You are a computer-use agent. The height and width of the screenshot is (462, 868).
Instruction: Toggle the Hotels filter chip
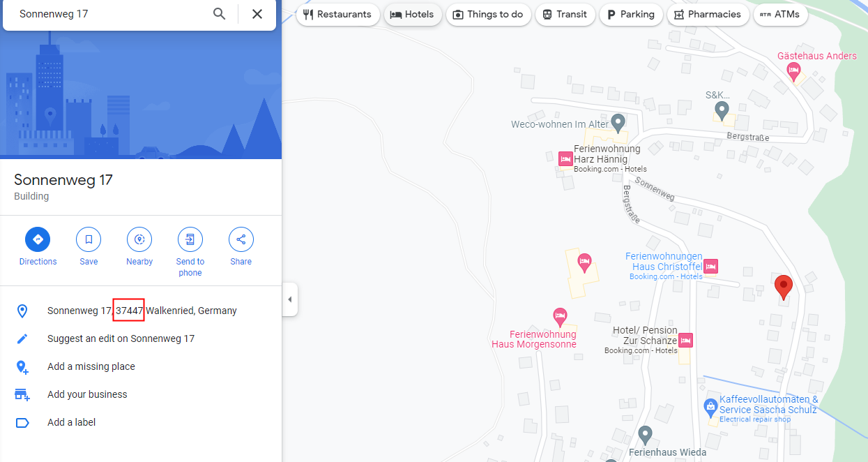(x=413, y=15)
